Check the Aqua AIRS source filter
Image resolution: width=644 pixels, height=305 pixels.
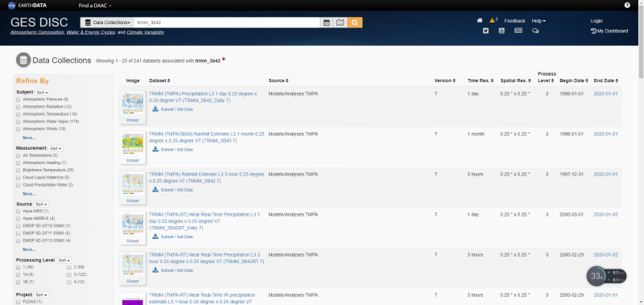pos(18,211)
